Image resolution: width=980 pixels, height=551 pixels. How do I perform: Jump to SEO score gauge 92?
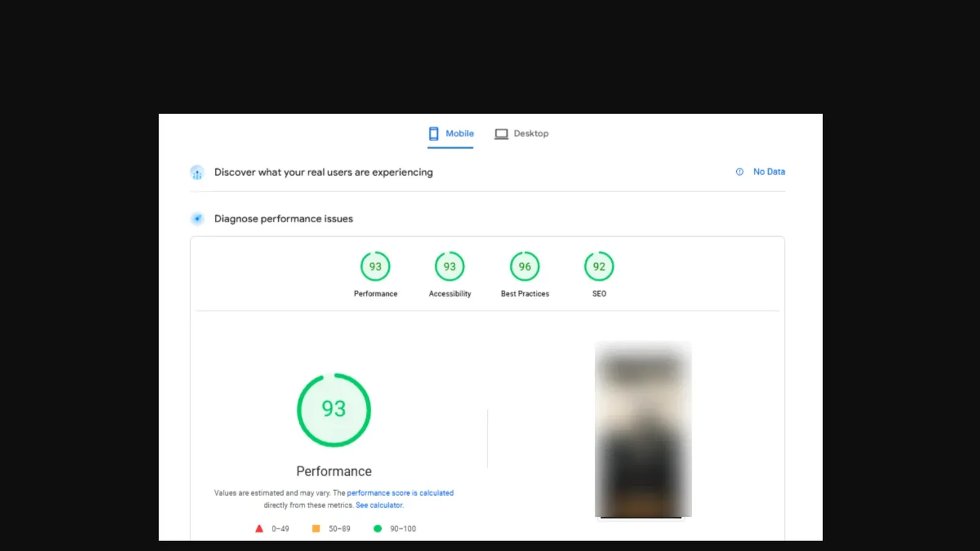(x=599, y=266)
